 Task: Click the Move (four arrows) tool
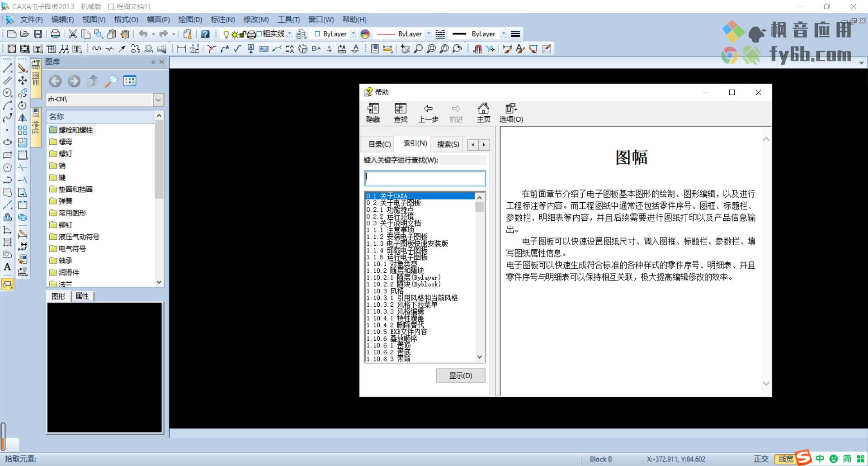tap(22, 81)
